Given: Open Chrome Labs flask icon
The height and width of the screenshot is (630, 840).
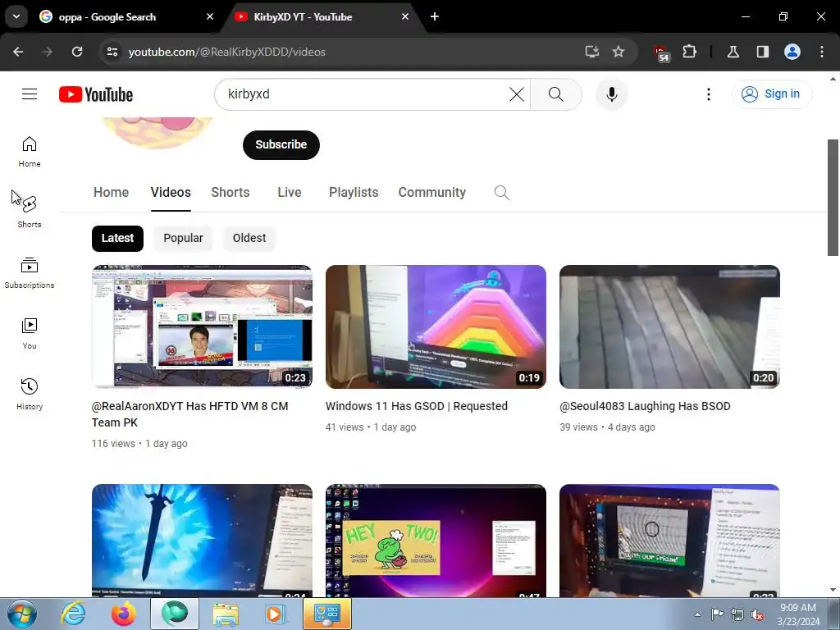Looking at the screenshot, I should pos(733,52).
